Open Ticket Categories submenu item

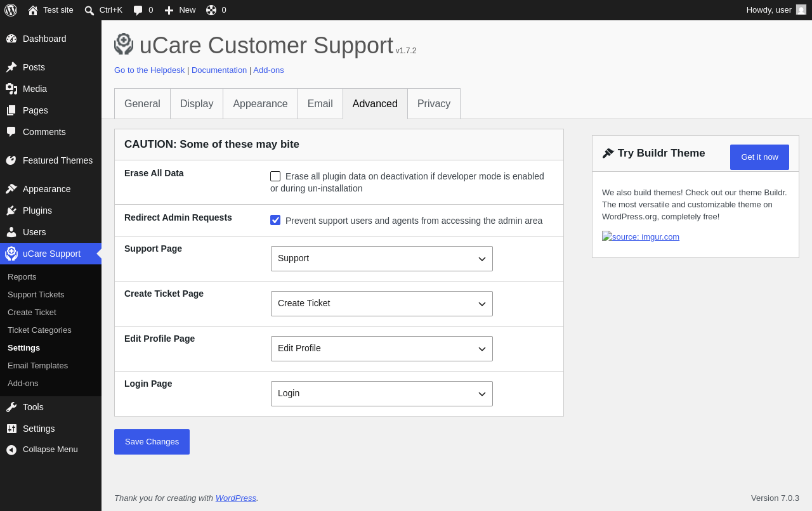pos(51,330)
